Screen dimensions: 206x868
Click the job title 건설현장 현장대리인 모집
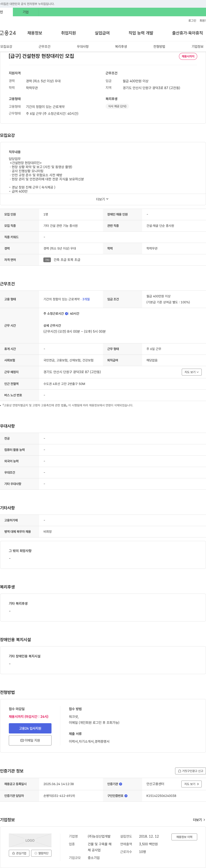point(41,56)
